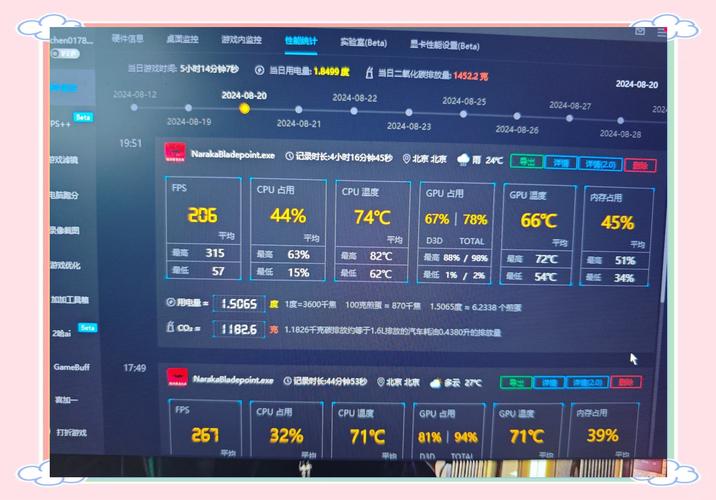Click the CPU 占用 44% card

[288, 229]
